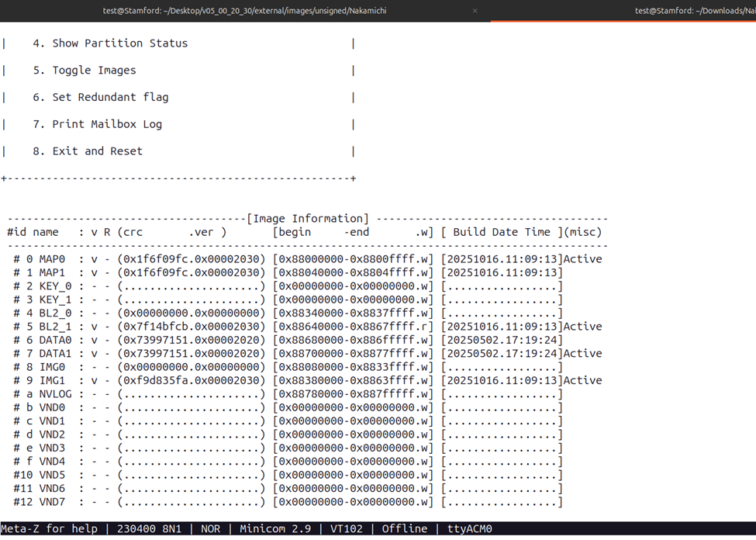Click 'ttyACM0' in the status bar
The height and width of the screenshot is (540, 756).
[470, 529]
